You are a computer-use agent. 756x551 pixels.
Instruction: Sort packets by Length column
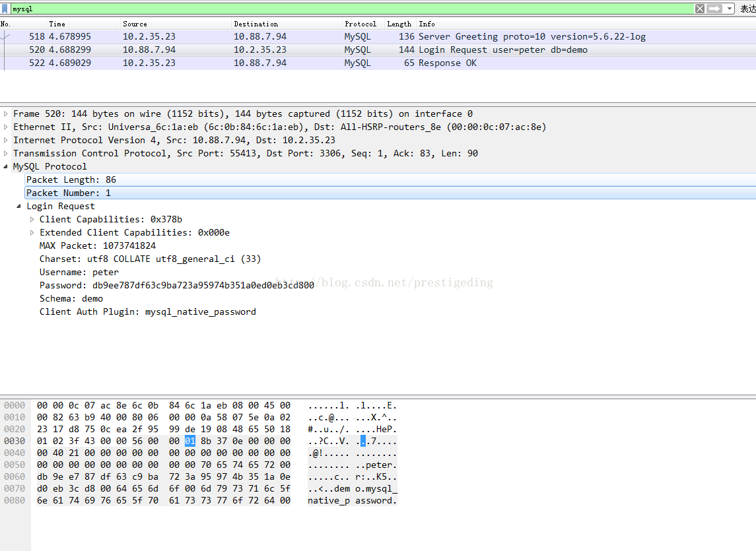(x=400, y=24)
